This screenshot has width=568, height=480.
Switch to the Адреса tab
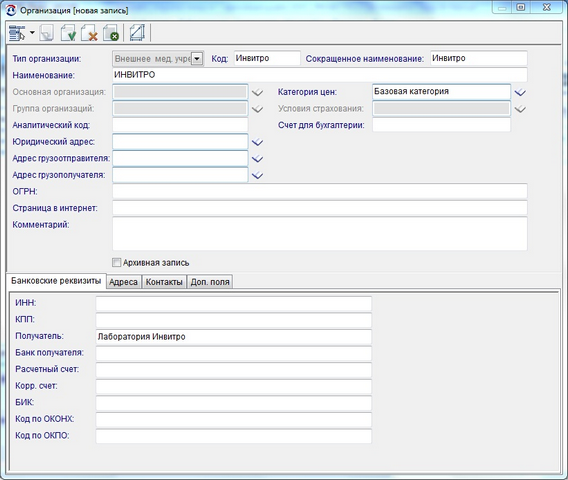[x=123, y=282]
